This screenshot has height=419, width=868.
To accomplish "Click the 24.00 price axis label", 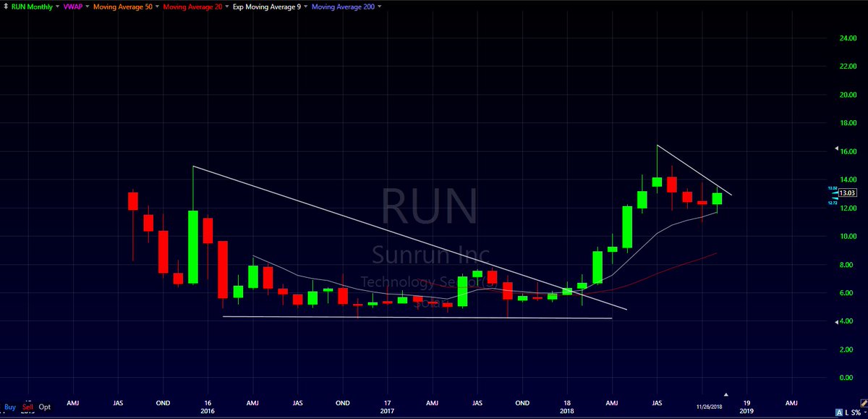I will [x=848, y=38].
